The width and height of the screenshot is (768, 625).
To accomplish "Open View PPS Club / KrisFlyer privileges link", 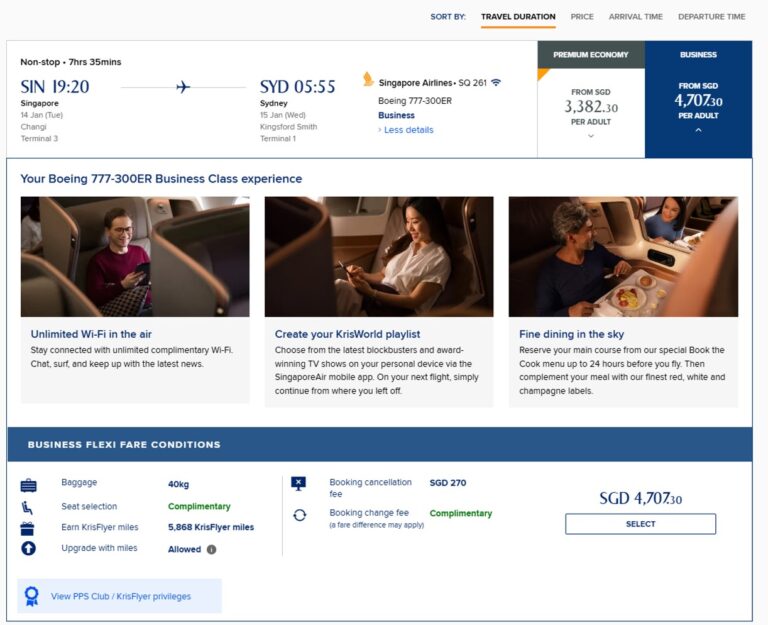I will coord(120,597).
